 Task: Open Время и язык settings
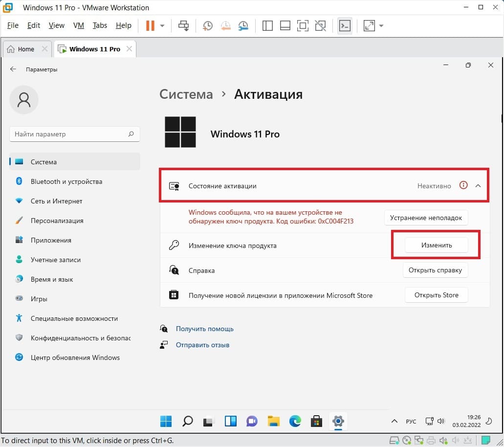tap(75, 279)
